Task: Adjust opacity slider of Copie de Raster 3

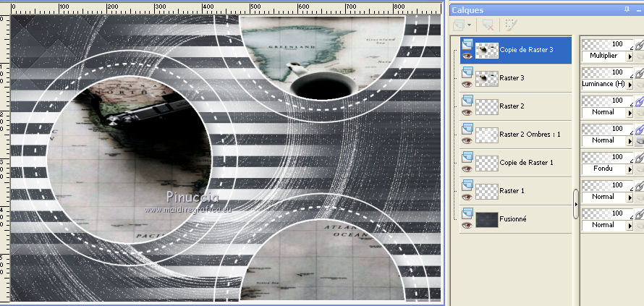Action: click(607, 44)
